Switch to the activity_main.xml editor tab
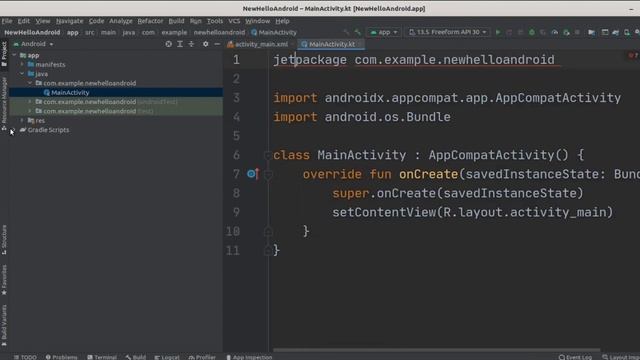This screenshot has height=360, width=640. pos(260,44)
